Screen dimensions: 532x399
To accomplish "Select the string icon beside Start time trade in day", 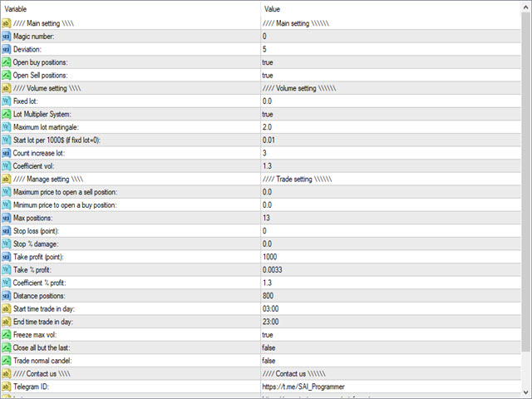I will 6,308.
